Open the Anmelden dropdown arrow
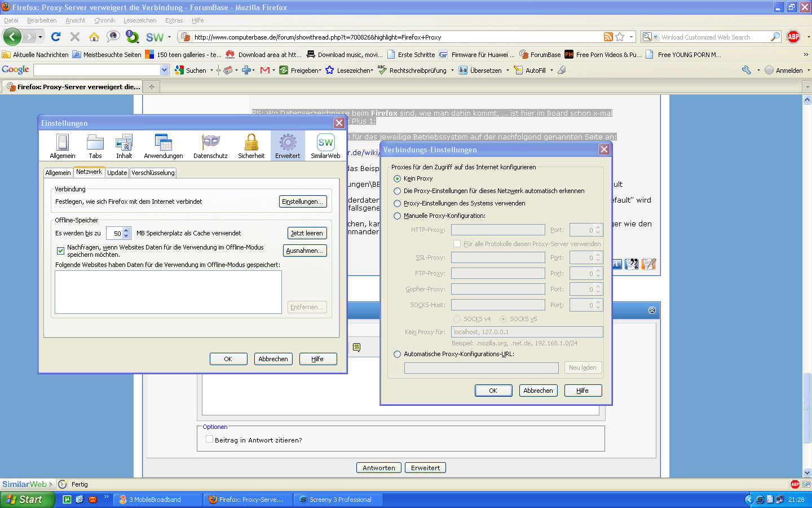 (x=809, y=71)
